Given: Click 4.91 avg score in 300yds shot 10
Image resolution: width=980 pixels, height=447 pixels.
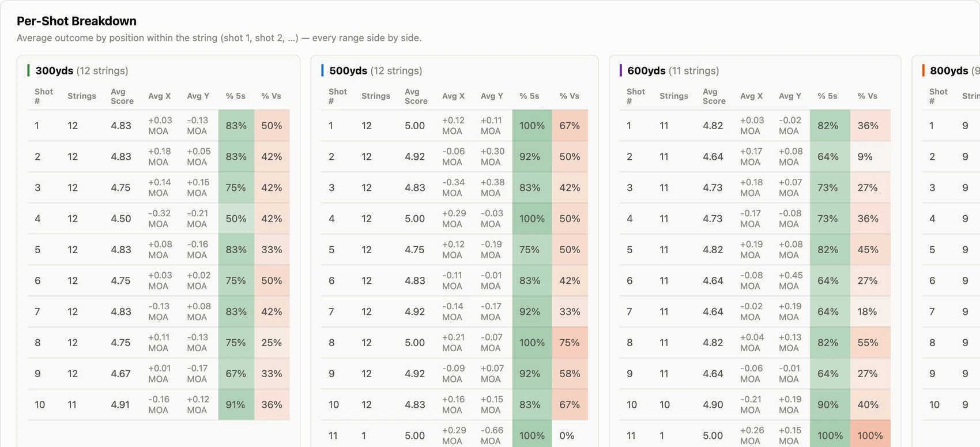Looking at the screenshot, I should pyautogui.click(x=120, y=405).
